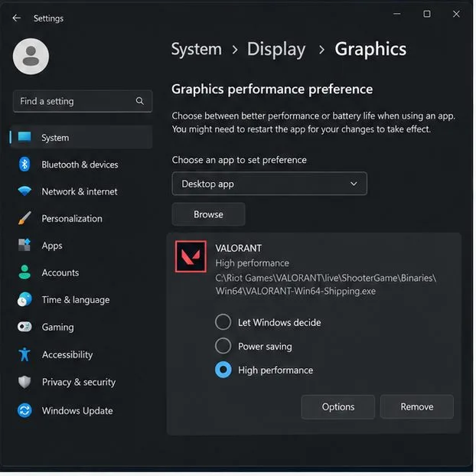476x476 pixels.
Task: Open Accounts settings page
Action: pyautogui.click(x=81, y=272)
